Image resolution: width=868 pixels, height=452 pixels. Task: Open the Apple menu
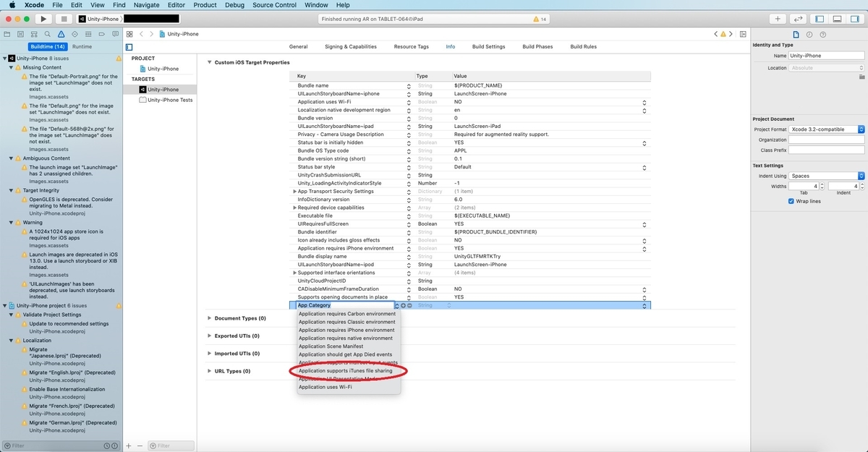point(12,5)
